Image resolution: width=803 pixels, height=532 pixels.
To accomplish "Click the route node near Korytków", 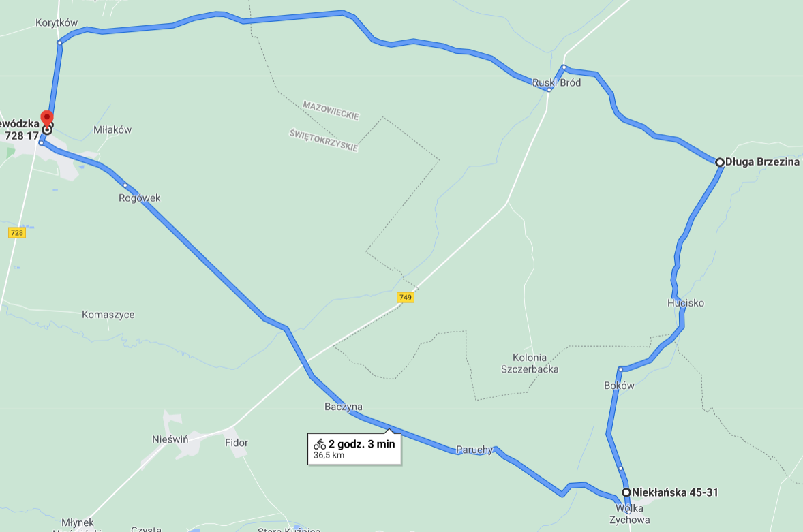I will pos(59,42).
